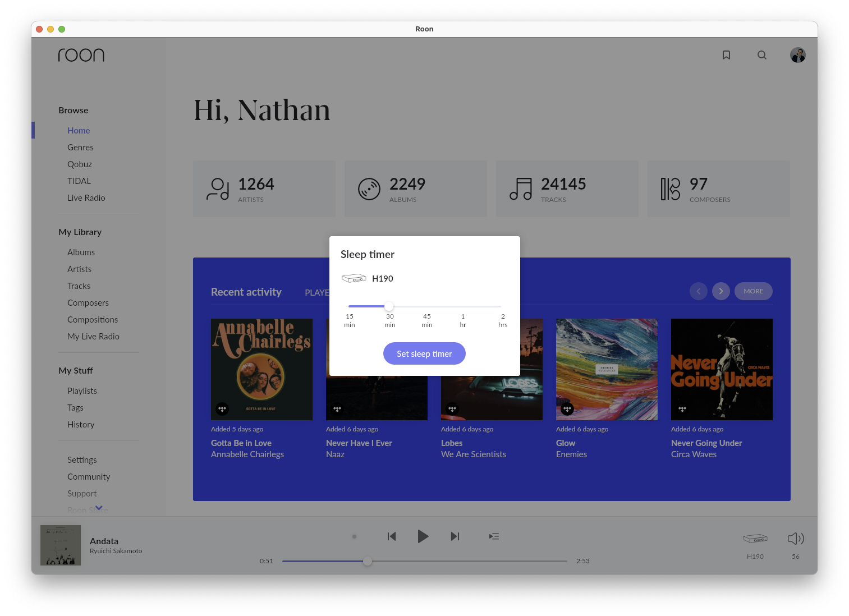Go to previous Recent activity page
This screenshot has width=849, height=616.
699,291
